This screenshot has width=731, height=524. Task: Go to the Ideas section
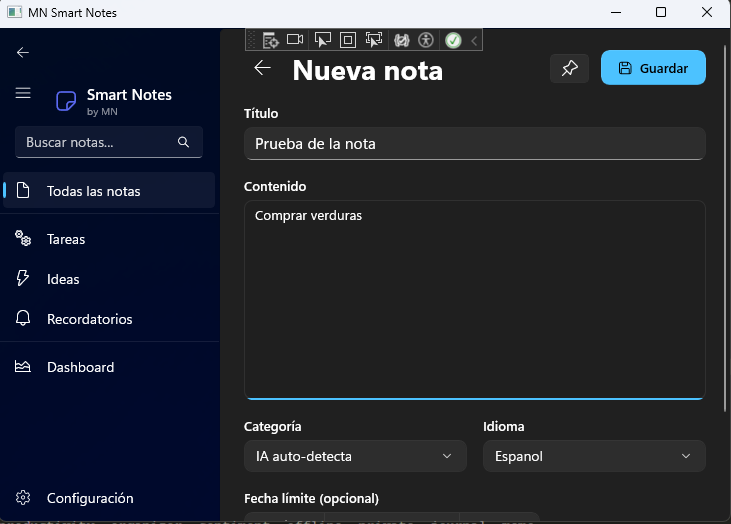tap(109, 279)
